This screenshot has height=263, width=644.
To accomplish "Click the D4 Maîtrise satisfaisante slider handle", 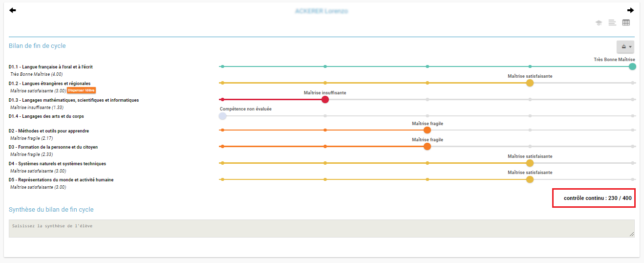I will [530, 163].
